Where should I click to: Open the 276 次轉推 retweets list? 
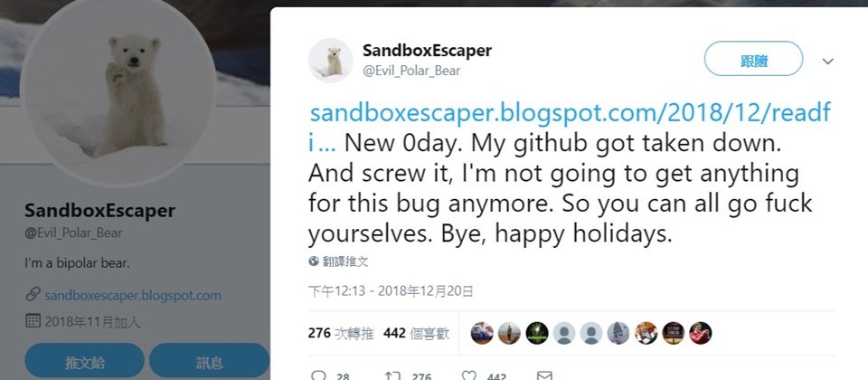pos(341,333)
